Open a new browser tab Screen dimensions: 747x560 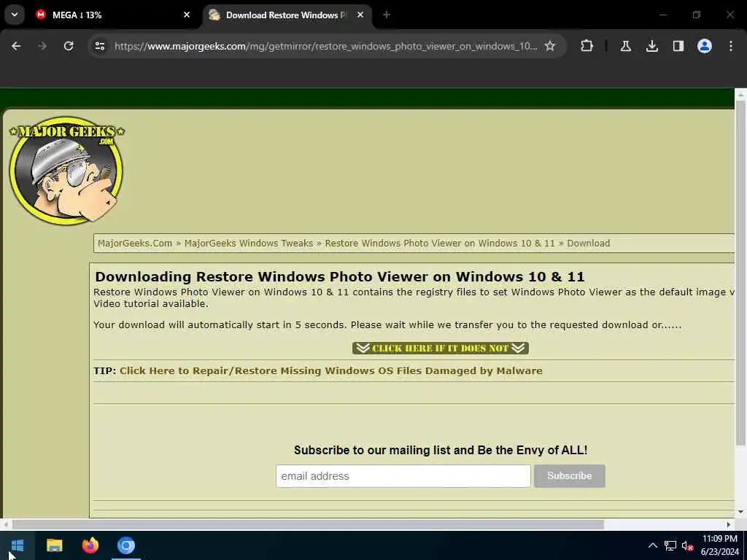pyautogui.click(x=387, y=15)
